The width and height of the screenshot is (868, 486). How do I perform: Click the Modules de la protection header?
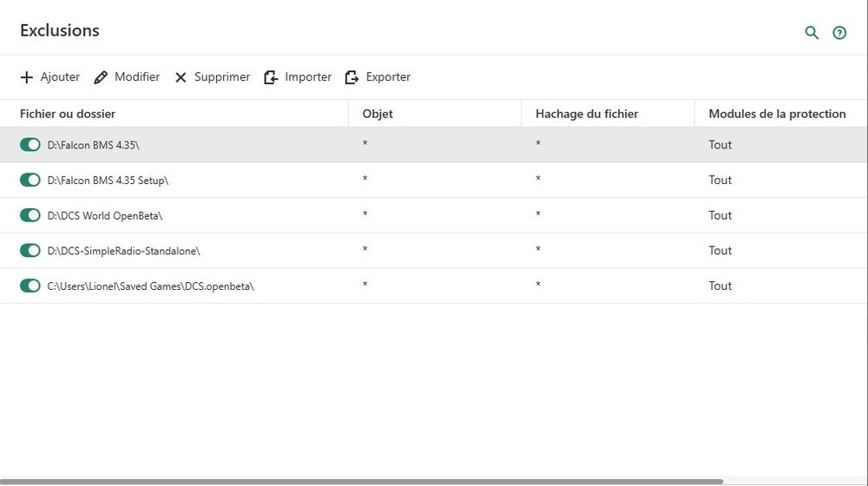pyautogui.click(x=777, y=114)
